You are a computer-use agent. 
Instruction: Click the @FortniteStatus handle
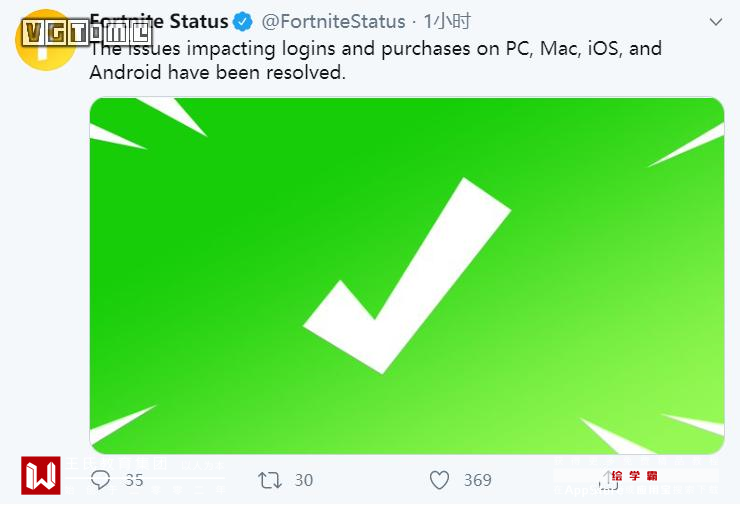click(x=334, y=21)
